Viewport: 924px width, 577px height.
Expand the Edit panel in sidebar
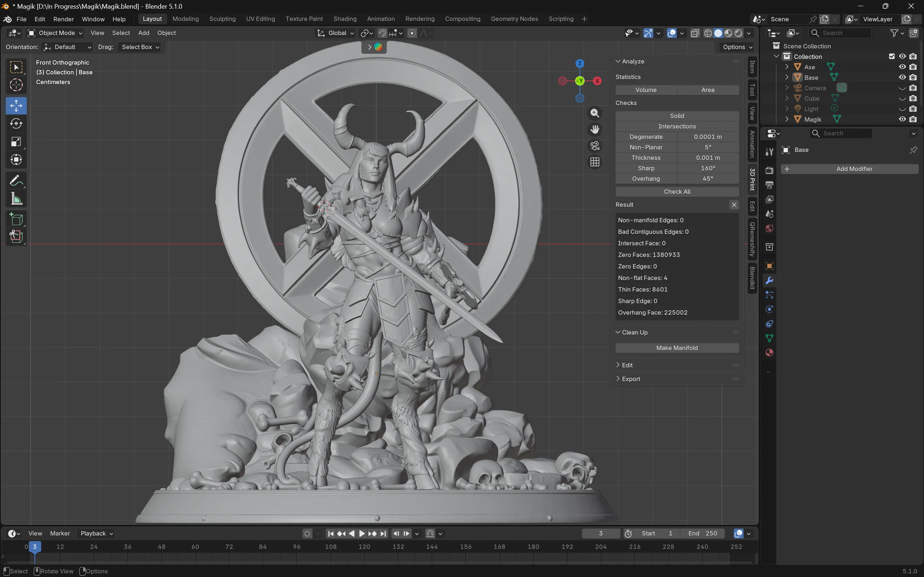point(624,365)
